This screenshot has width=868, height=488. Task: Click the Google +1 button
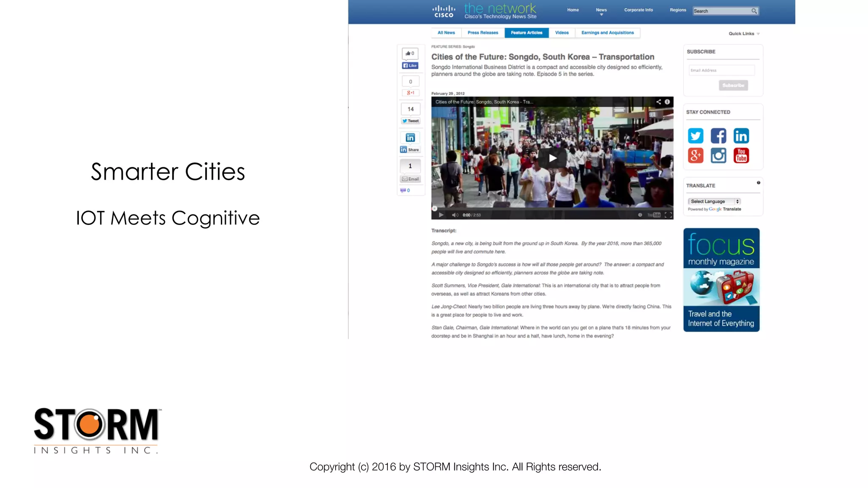[410, 93]
